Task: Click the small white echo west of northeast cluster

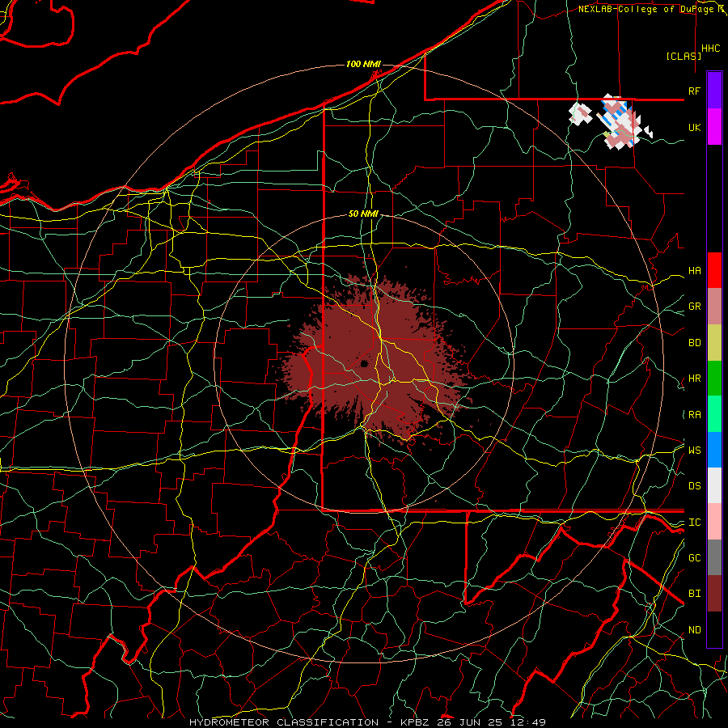Action: (x=580, y=114)
